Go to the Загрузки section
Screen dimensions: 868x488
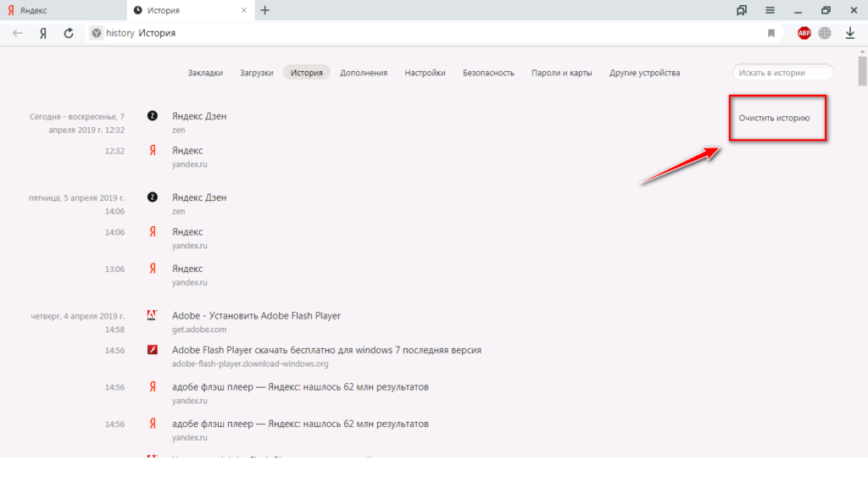pos(256,73)
